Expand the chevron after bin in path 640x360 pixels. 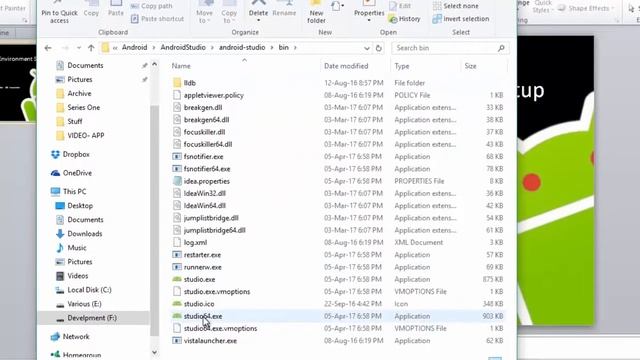(x=295, y=48)
